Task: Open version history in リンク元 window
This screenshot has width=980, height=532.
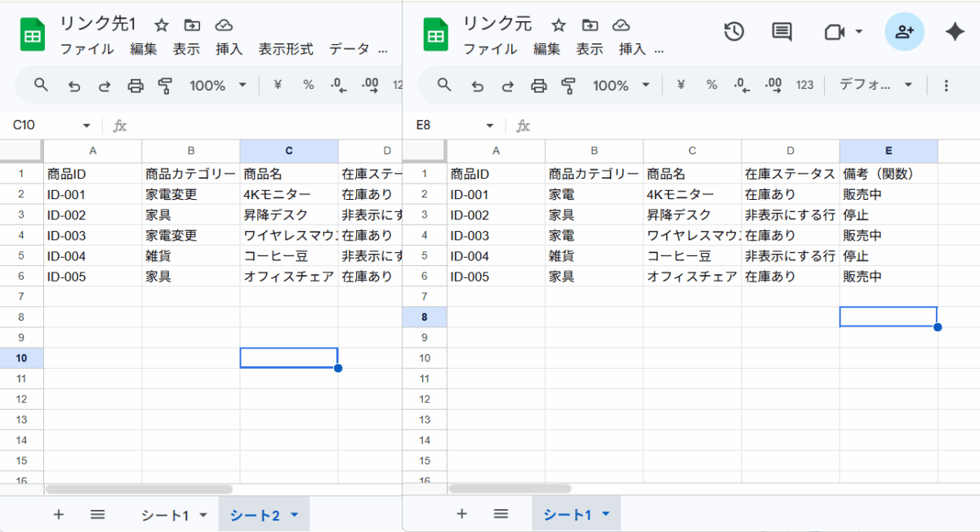Action: coord(733,32)
